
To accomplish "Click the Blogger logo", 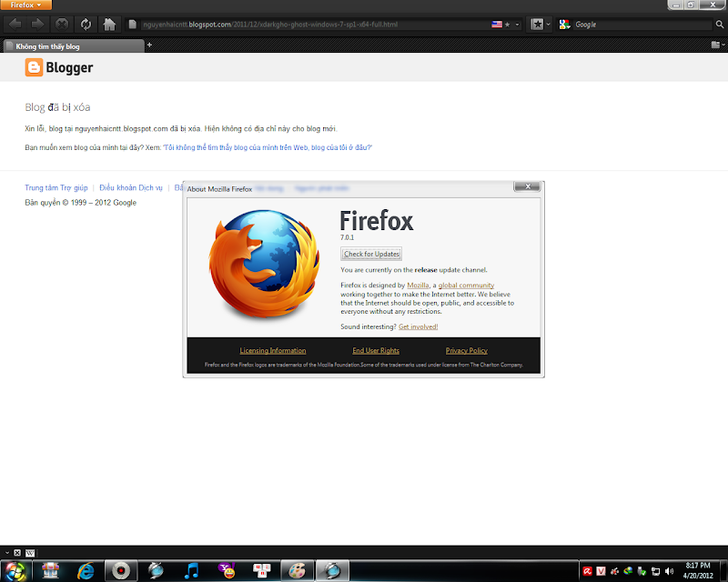I will coord(59,67).
